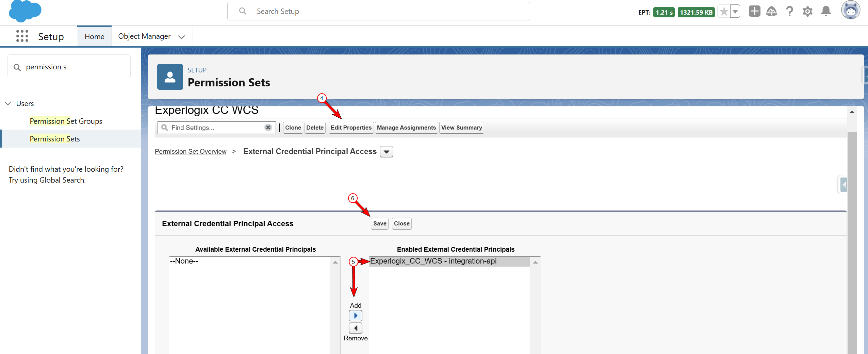Click the Close button

402,223
